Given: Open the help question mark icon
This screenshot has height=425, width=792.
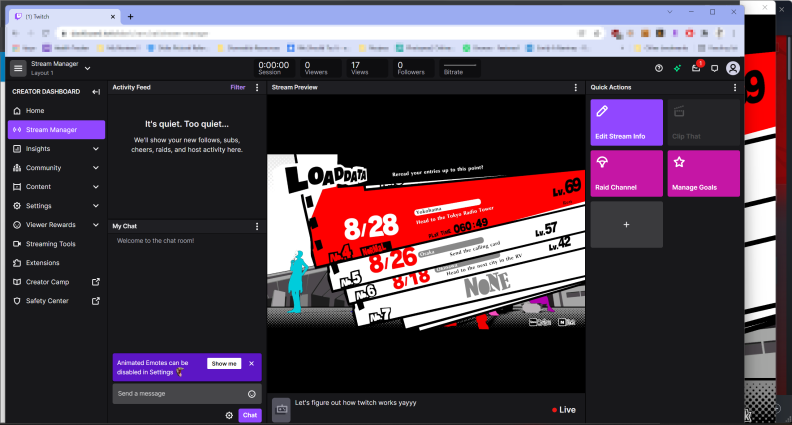Looking at the screenshot, I should tap(659, 68).
